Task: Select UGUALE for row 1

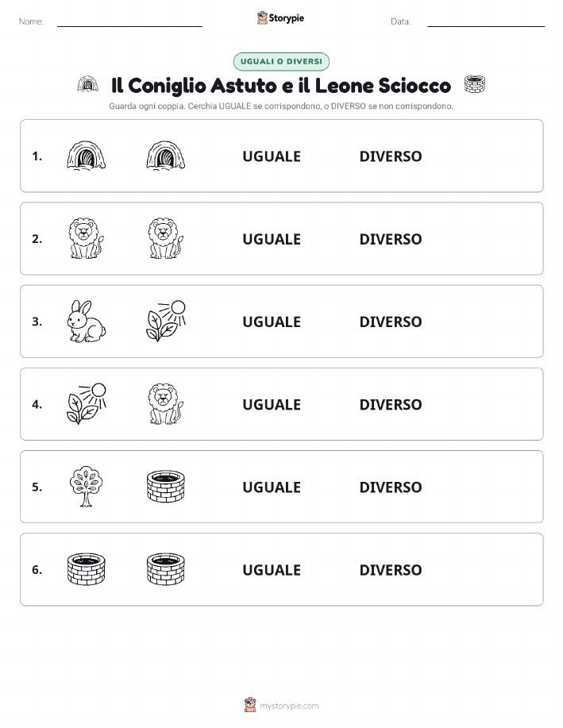Action: tap(272, 156)
